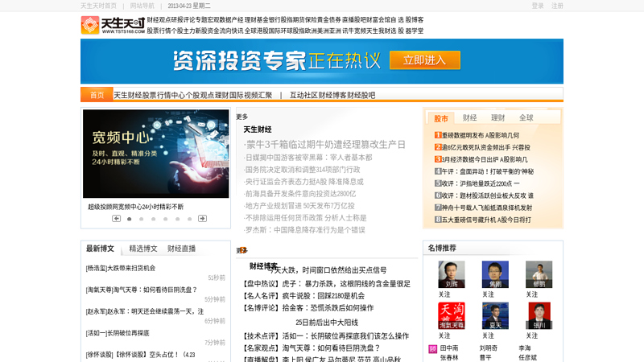This screenshot has height=362, width=644.
Task: Open 淘氣天尊's red avatar
Action: point(452,315)
